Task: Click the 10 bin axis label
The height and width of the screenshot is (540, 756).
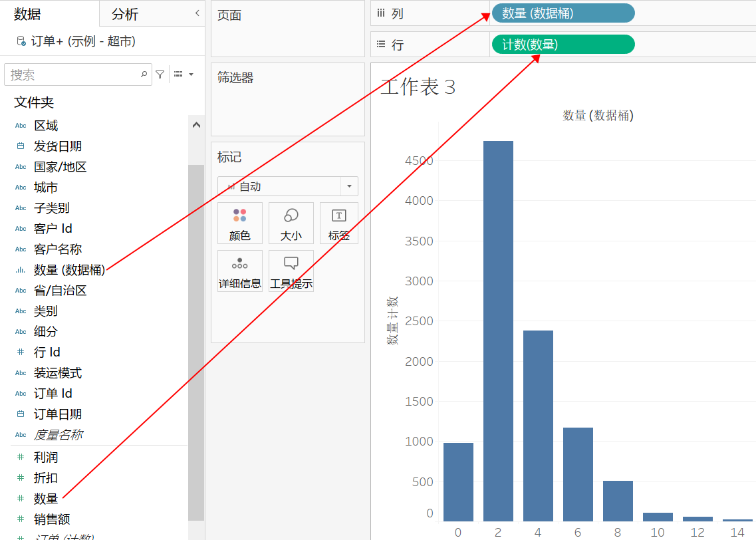Action: [x=658, y=532]
